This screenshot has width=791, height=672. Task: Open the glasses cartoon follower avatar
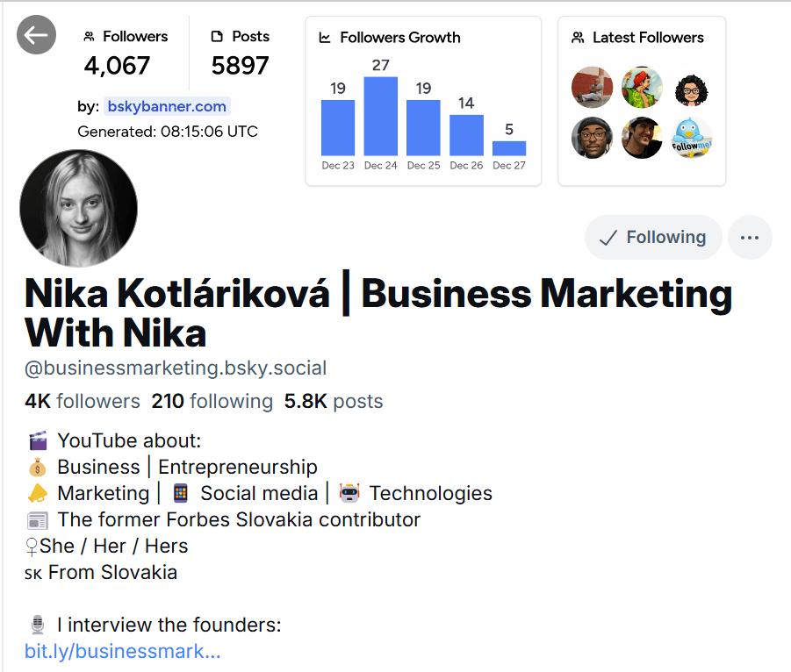pyautogui.click(x=691, y=88)
